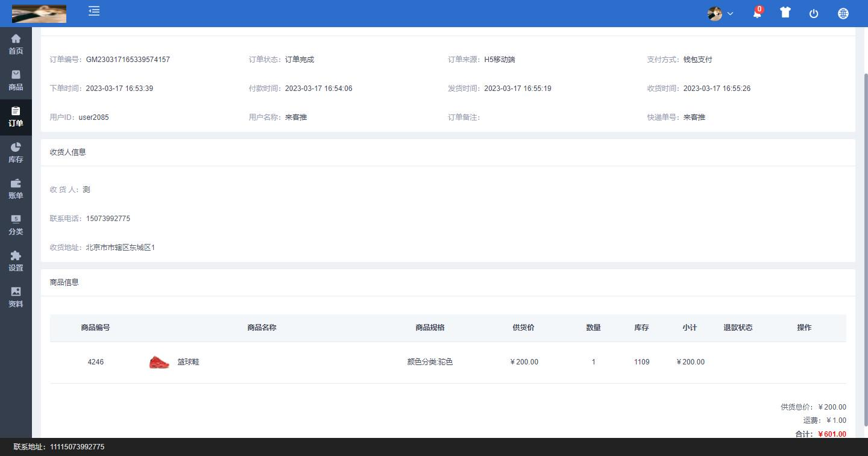The height and width of the screenshot is (456, 868).
Task: Log out with the power icon
Action: (814, 13)
